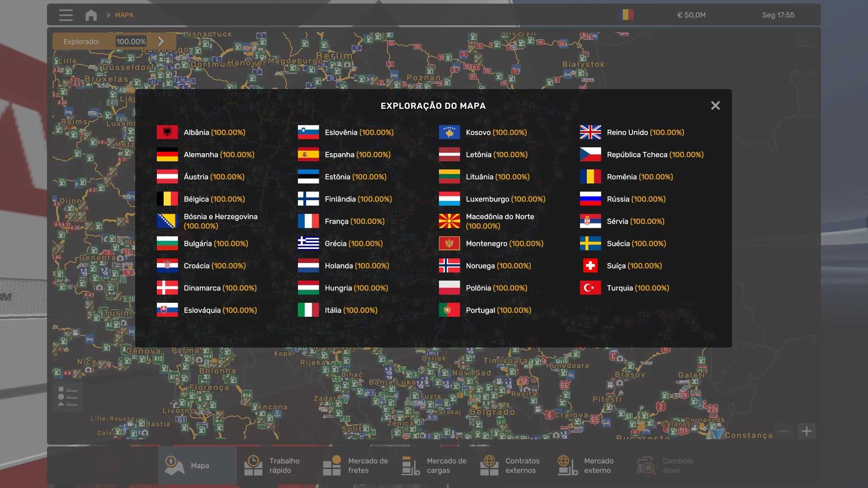Zoom in the map with plus
The width and height of the screenshot is (868, 488).
807,431
